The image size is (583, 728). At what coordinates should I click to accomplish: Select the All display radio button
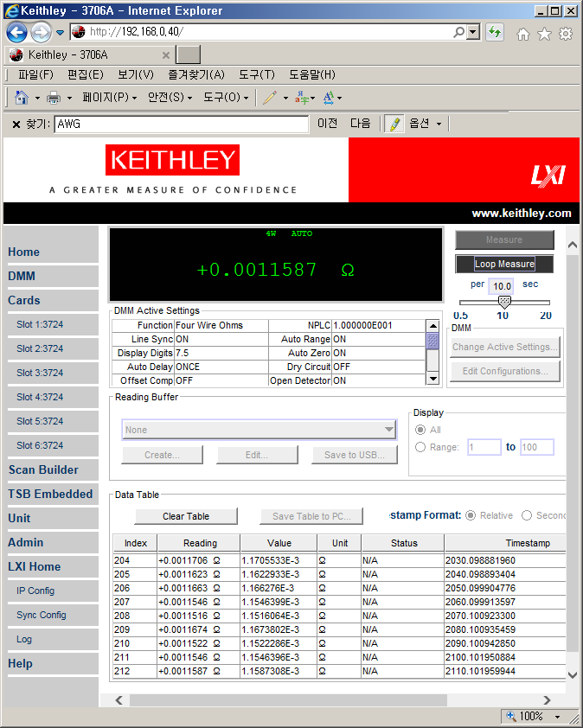[x=421, y=430]
